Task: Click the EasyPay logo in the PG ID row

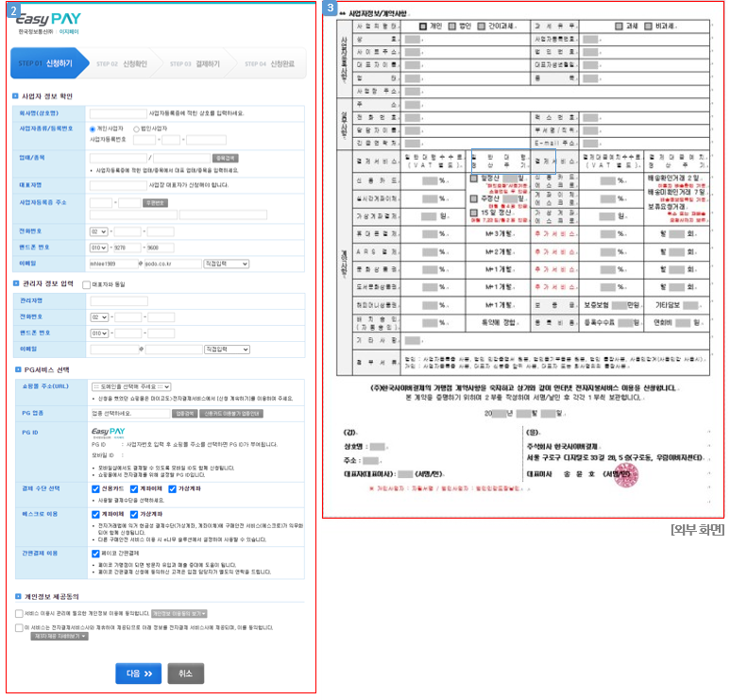Action: pos(108,432)
